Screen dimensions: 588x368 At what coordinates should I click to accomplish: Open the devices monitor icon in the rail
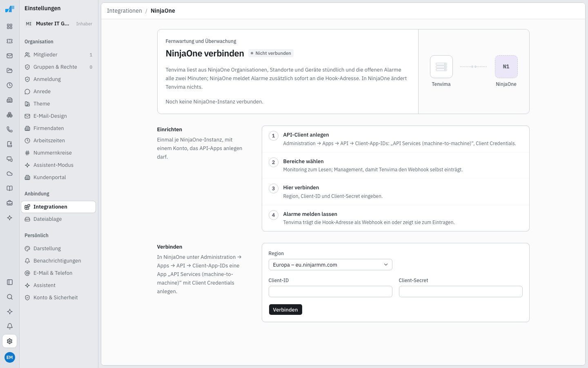coord(10,159)
